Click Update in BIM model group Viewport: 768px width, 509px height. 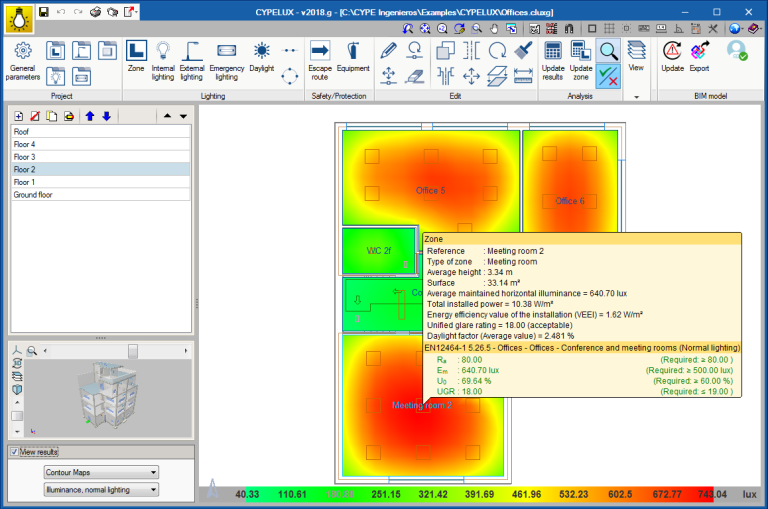pyautogui.click(x=673, y=58)
